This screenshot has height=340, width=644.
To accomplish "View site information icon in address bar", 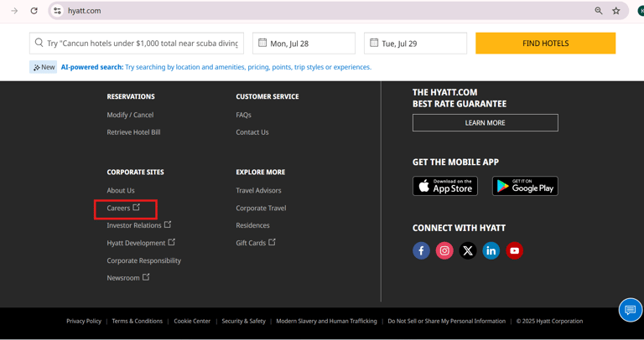I will coord(58,11).
